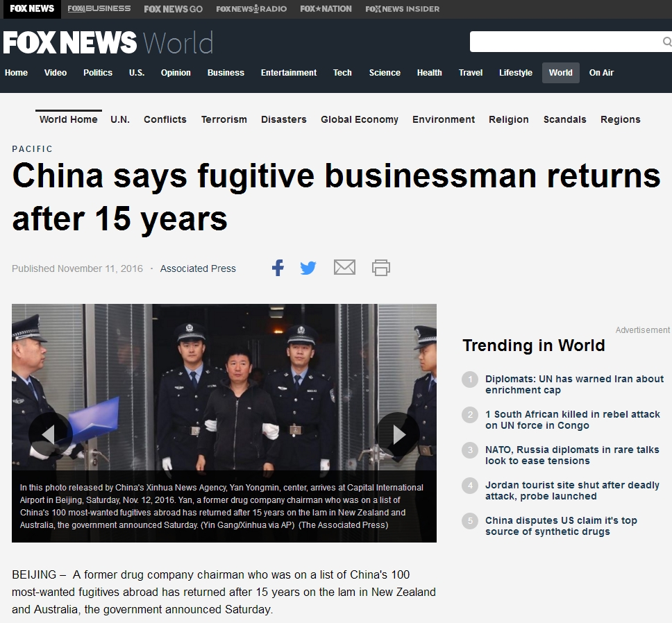Image resolution: width=672 pixels, height=623 pixels.
Task: Print the article using printer icon
Action: pyautogui.click(x=381, y=268)
